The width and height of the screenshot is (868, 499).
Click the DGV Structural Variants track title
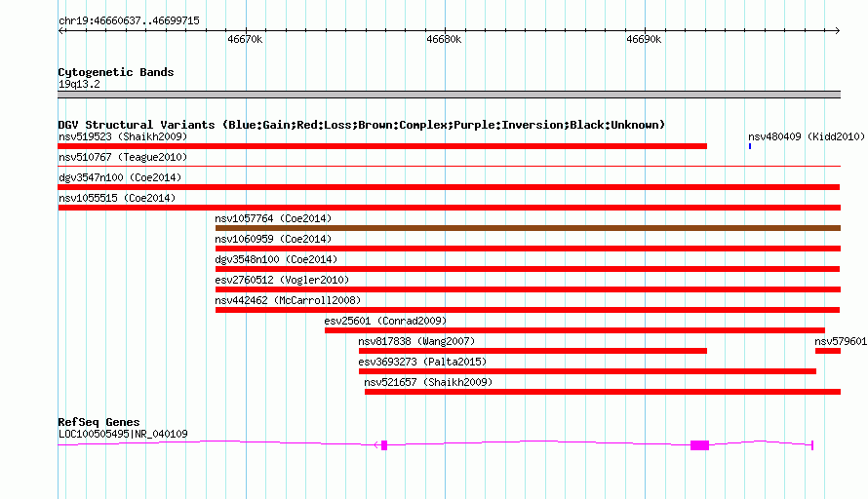pos(362,125)
